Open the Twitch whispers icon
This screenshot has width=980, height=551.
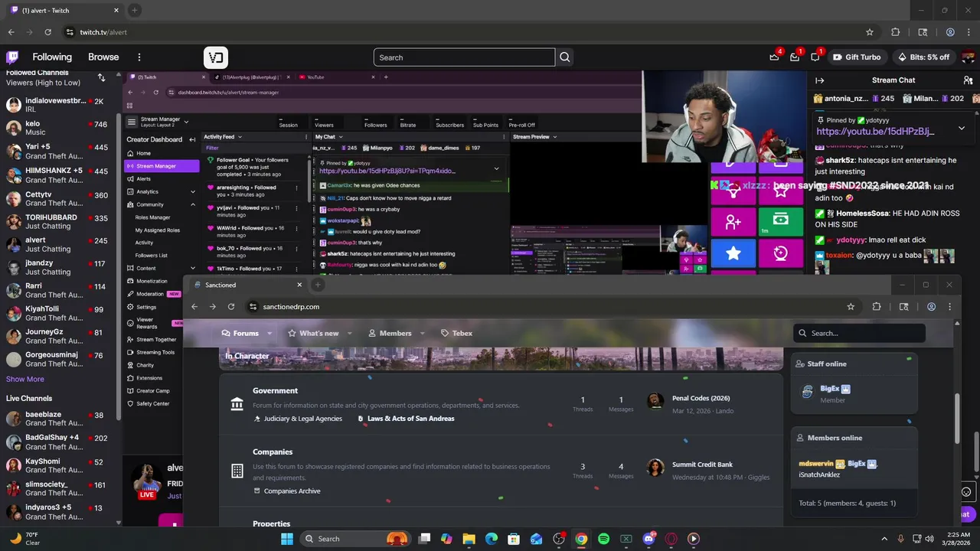815,57
